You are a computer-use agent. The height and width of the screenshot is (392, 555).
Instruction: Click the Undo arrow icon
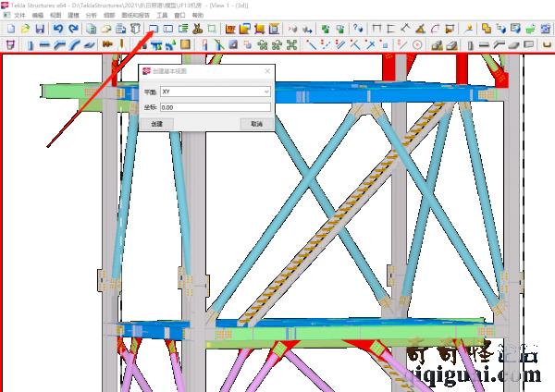pyautogui.click(x=58, y=29)
